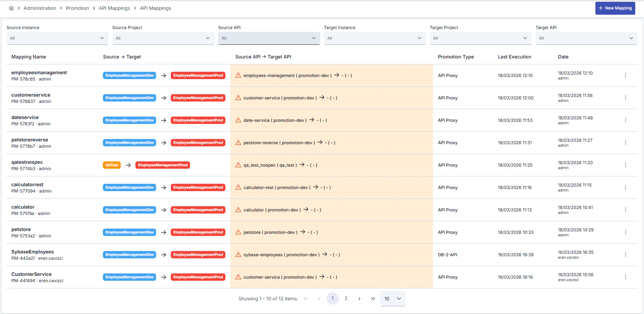The width and height of the screenshot is (644, 314).
Task: Open actions menu for petstorereverse row
Action: pyautogui.click(x=625, y=142)
